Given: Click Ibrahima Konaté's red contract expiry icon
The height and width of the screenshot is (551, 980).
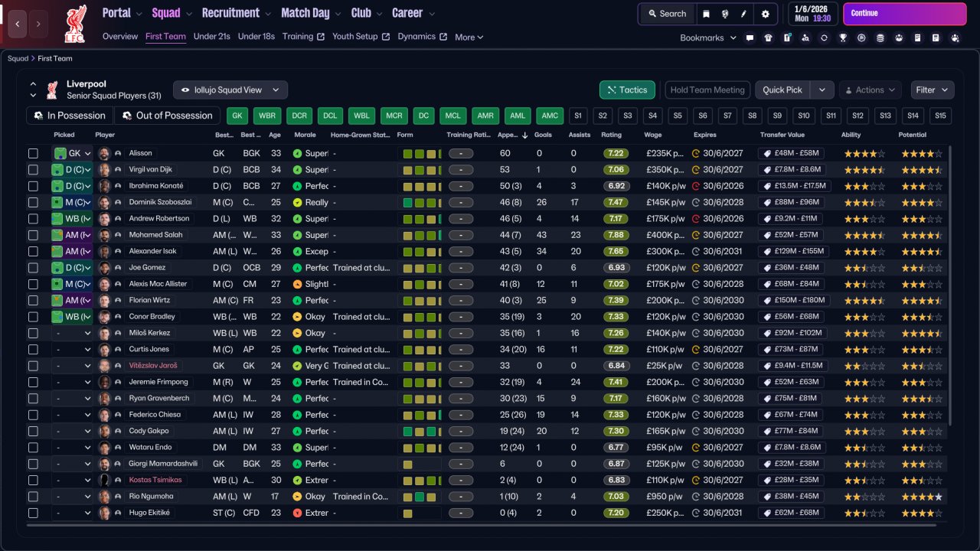Looking at the screenshot, I should (696, 186).
